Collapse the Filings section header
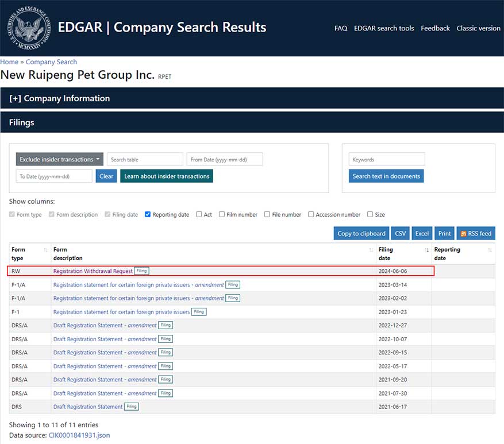The height and width of the screenshot is (444, 504). (x=22, y=122)
